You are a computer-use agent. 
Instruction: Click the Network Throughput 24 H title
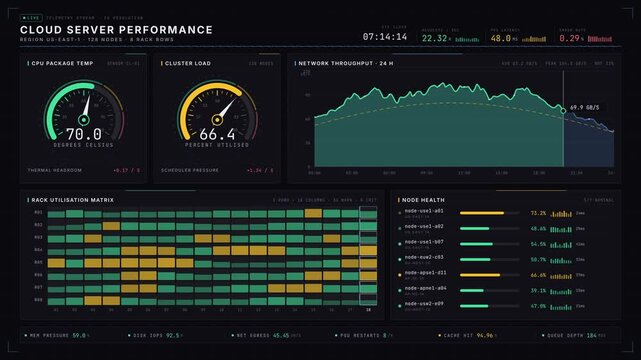click(346, 63)
